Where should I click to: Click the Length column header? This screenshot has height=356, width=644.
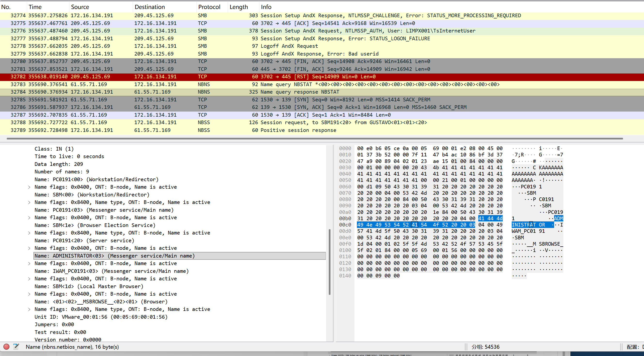tap(238, 7)
